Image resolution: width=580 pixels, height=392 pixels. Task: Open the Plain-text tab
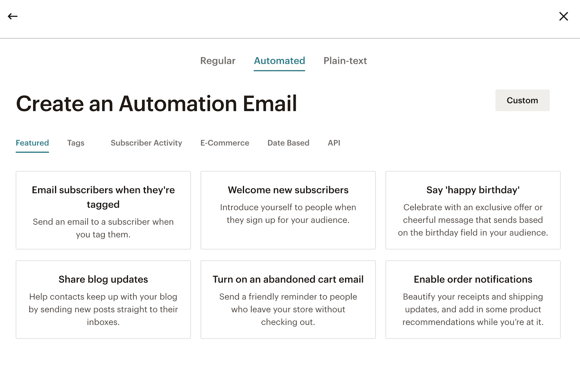345,61
